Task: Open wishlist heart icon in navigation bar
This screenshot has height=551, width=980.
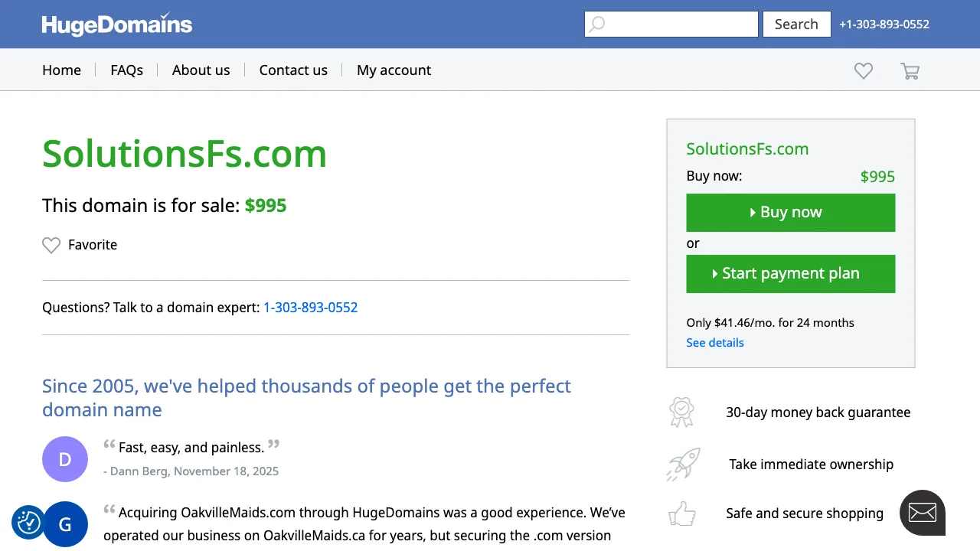Action: click(x=864, y=70)
